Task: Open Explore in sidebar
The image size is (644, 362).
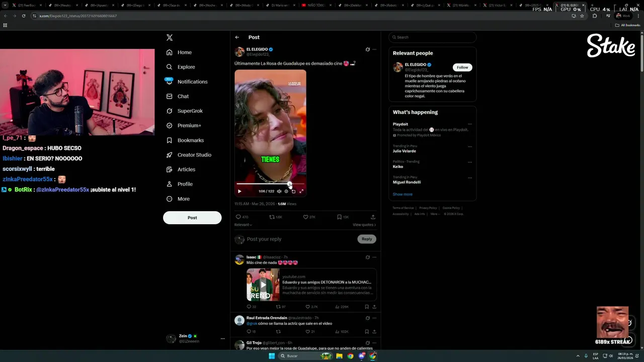Action: pyautogui.click(x=181, y=67)
